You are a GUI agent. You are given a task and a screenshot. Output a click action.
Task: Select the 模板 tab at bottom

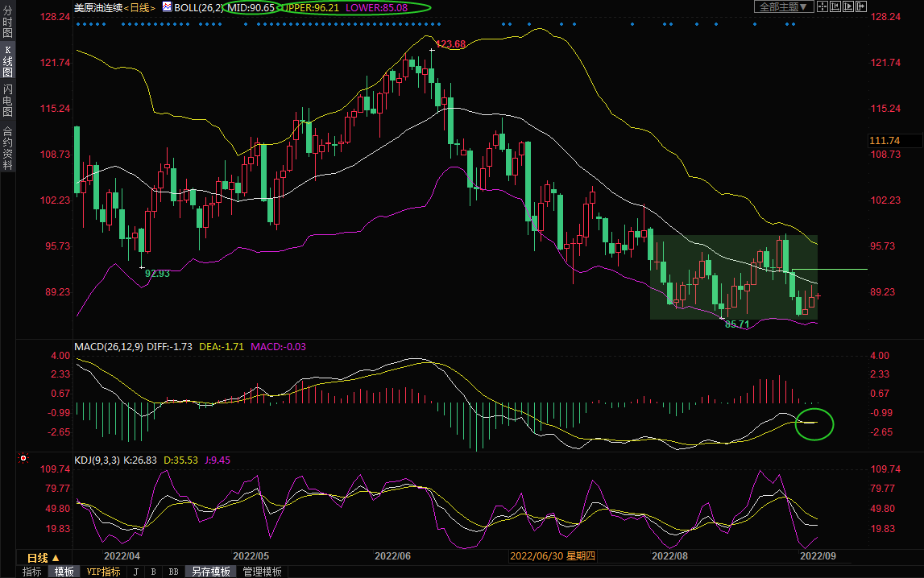click(x=63, y=572)
